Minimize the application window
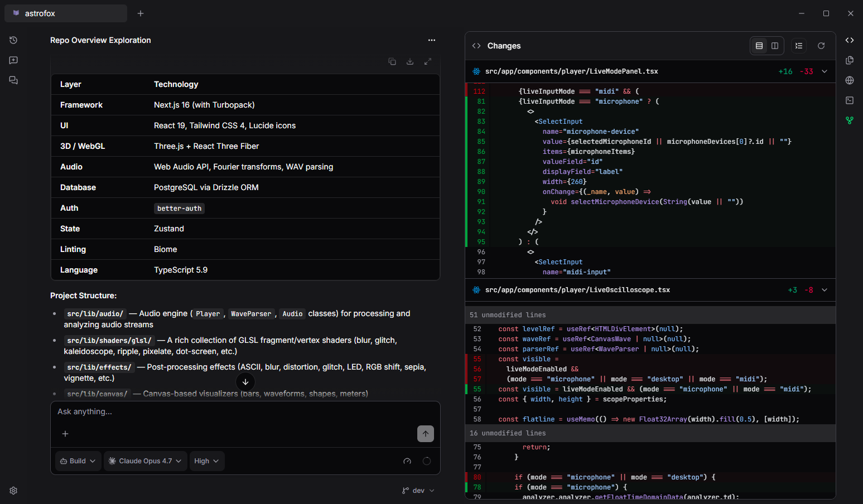Screen dimensions: 863x504 pos(802,13)
